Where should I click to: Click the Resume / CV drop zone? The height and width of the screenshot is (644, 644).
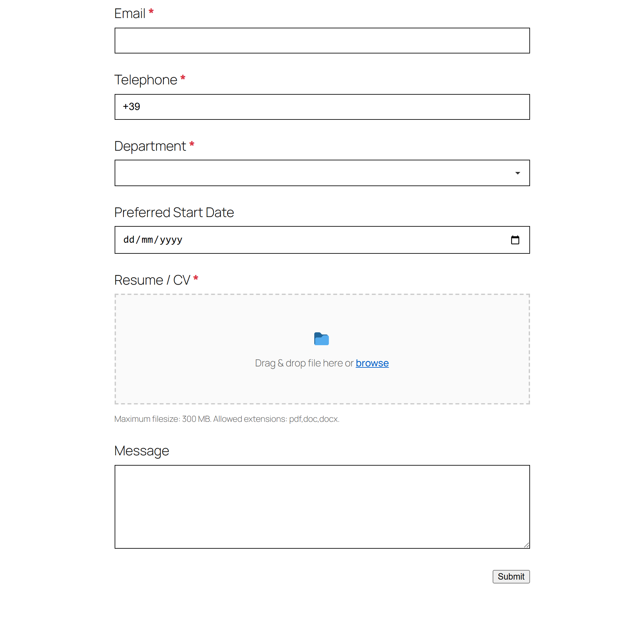(x=322, y=349)
